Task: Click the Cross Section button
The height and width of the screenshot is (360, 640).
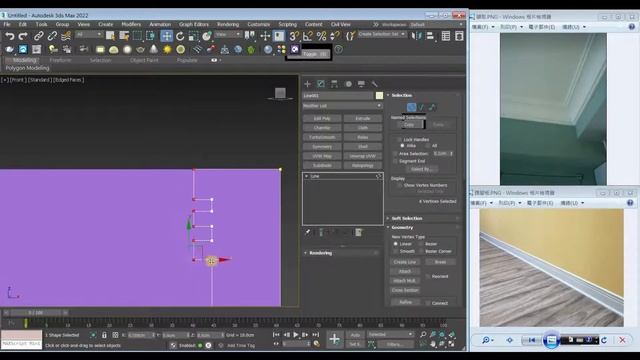Action: [x=405, y=290]
